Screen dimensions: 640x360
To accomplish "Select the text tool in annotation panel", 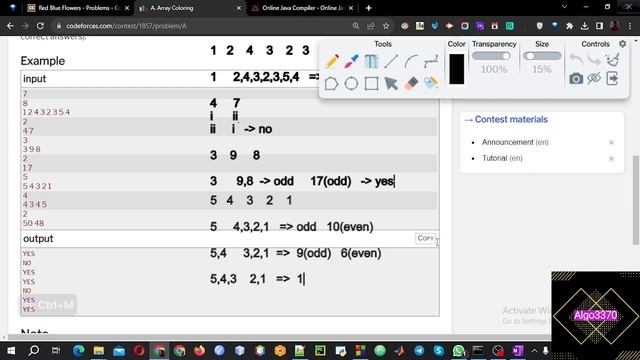I will [371, 61].
